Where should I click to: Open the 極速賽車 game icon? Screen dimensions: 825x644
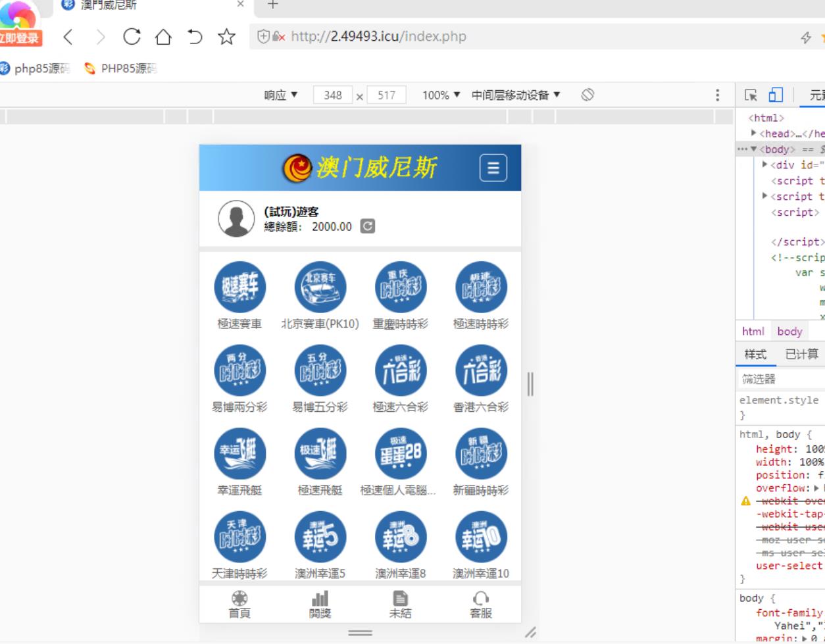tap(239, 287)
